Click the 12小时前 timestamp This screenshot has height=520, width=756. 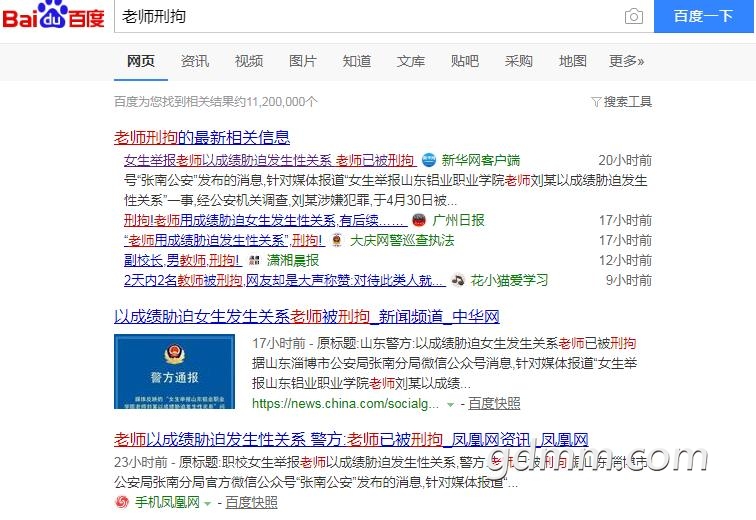[x=625, y=260]
